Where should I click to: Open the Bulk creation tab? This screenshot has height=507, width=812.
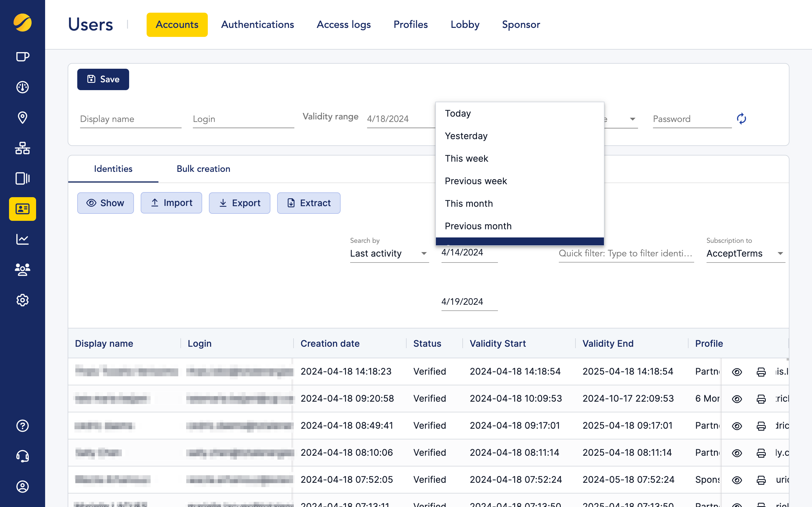[x=203, y=169]
